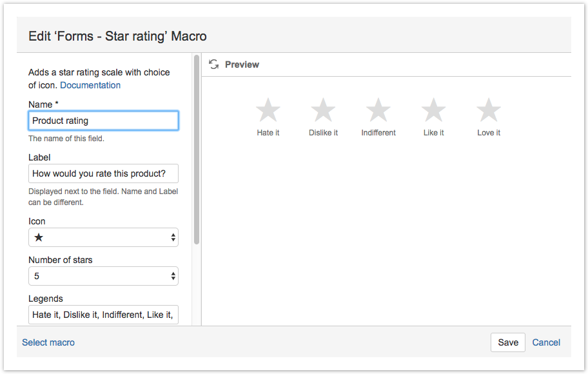Click the Select macro link
The image size is (588, 374).
(48, 342)
